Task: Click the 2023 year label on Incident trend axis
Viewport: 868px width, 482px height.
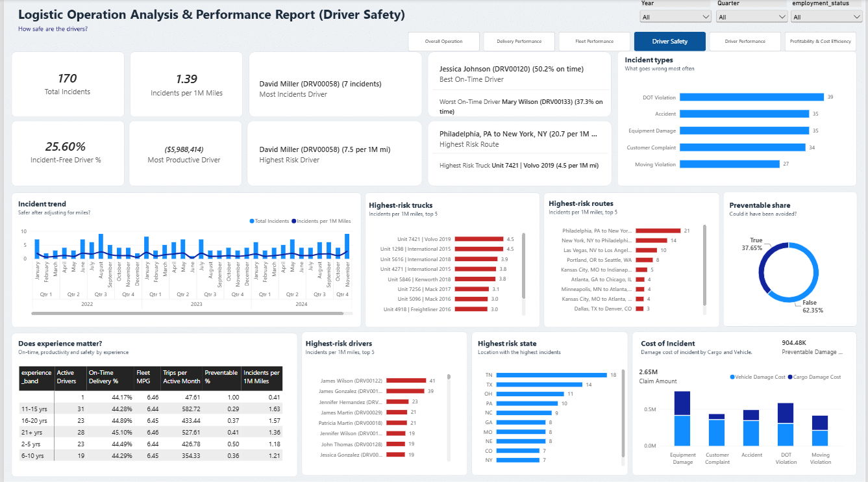Action: (196, 304)
